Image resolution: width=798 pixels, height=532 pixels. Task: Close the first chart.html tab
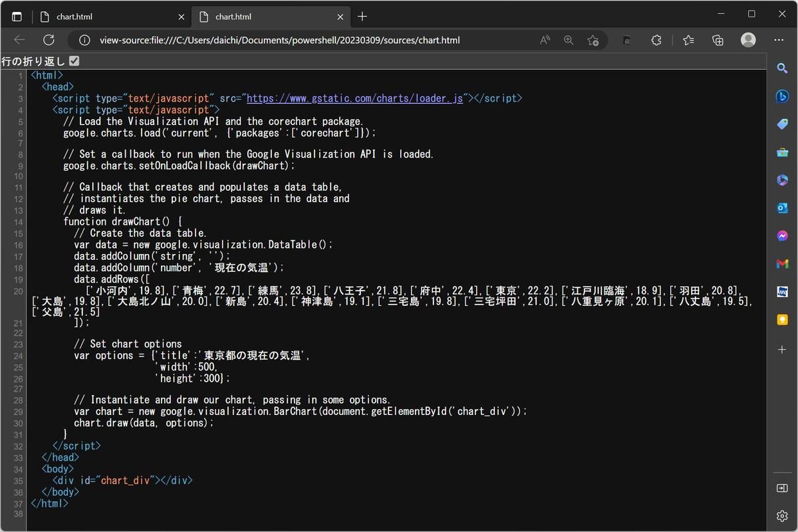182,17
